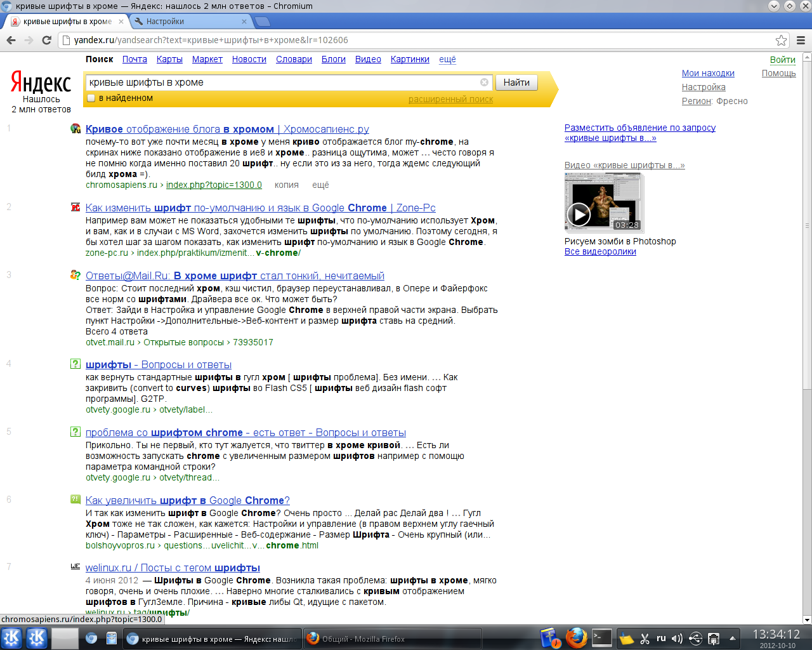Launch Firefox from the taskbar tray icon
This screenshot has width=812, height=650.
click(576, 638)
